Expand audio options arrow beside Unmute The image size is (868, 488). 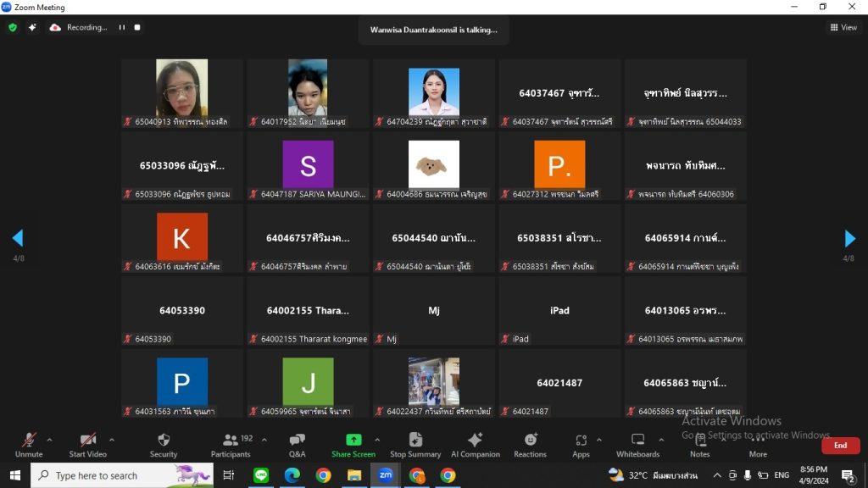click(x=49, y=440)
